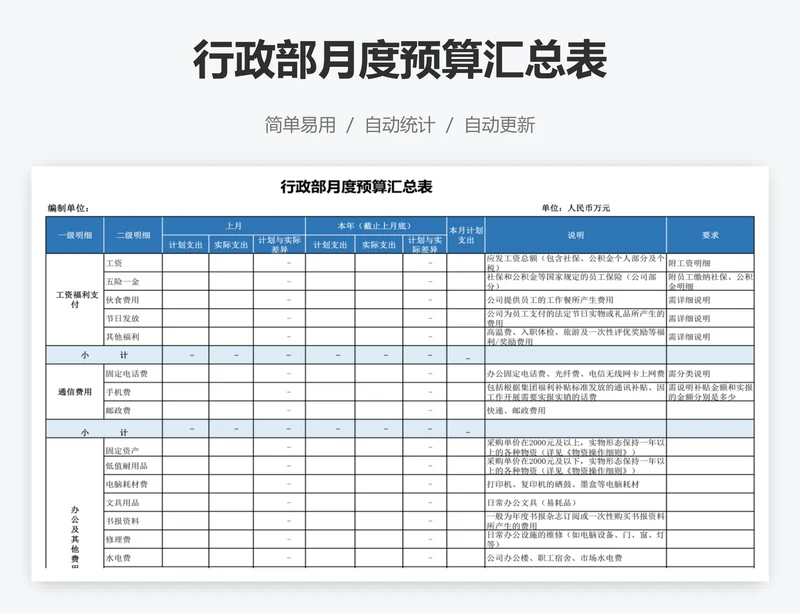Image resolution: width=800 pixels, height=613 pixels.
Task: Select the 固定电话费 row label
Action: [126, 373]
